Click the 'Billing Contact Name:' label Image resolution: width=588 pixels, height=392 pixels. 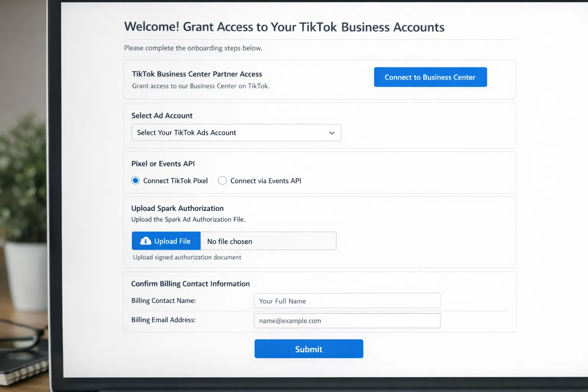(x=163, y=301)
